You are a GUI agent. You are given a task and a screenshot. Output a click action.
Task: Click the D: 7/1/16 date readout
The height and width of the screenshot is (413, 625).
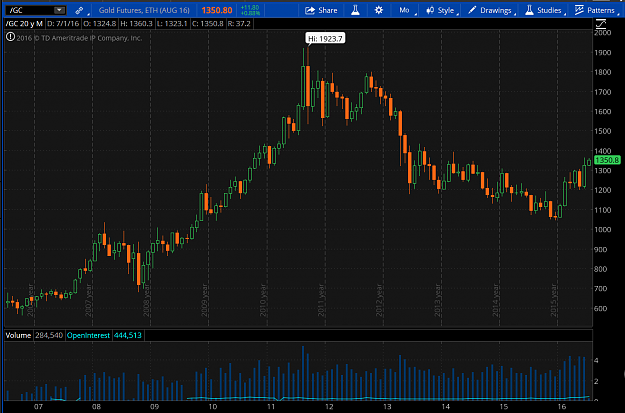tap(63, 24)
